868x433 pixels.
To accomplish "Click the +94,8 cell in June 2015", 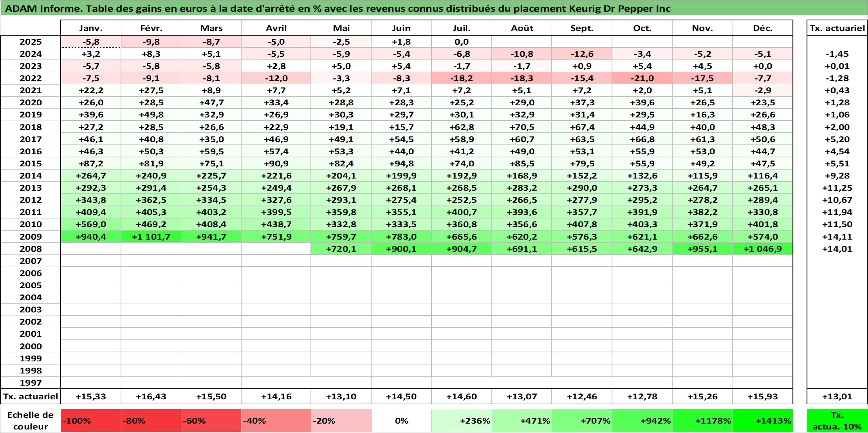I will click(401, 164).
